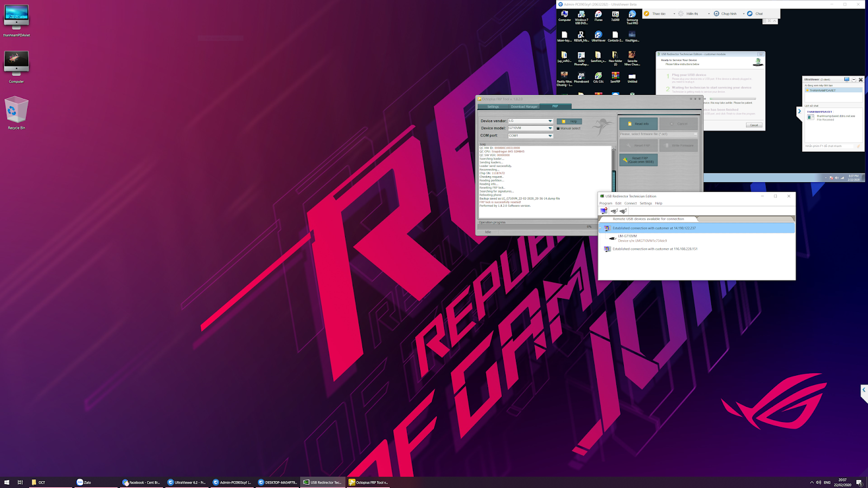Open Task View on the taskbar
The height and width of the screenshot is (488, 868).
tap(20, 482)
